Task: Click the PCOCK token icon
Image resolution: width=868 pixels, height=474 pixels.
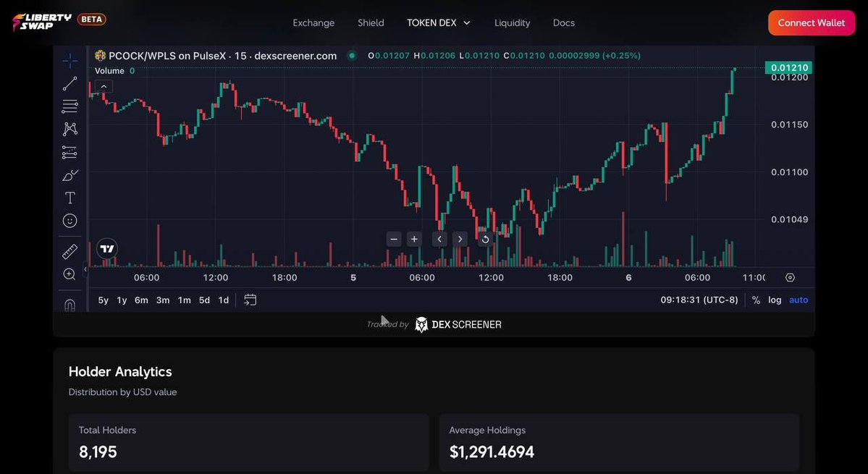Action: pos(100,55)
